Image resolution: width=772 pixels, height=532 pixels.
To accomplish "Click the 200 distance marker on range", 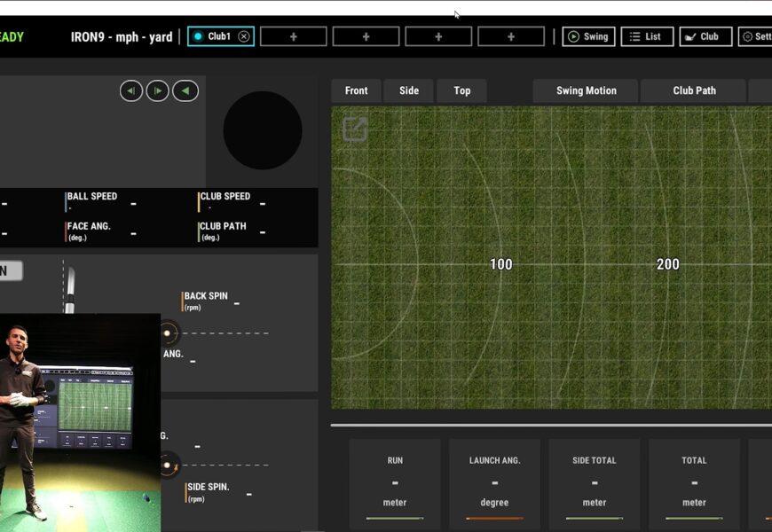I will point(667,264).
